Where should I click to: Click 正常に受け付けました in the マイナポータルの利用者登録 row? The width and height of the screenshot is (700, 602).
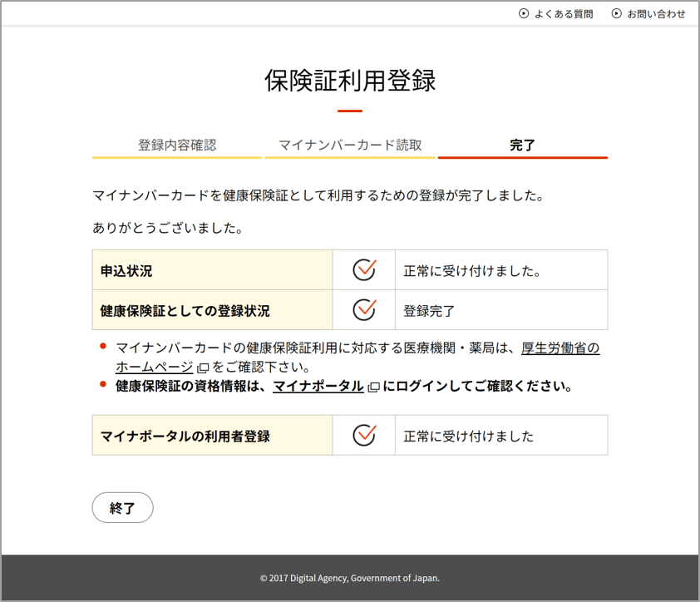click(469, 437)
